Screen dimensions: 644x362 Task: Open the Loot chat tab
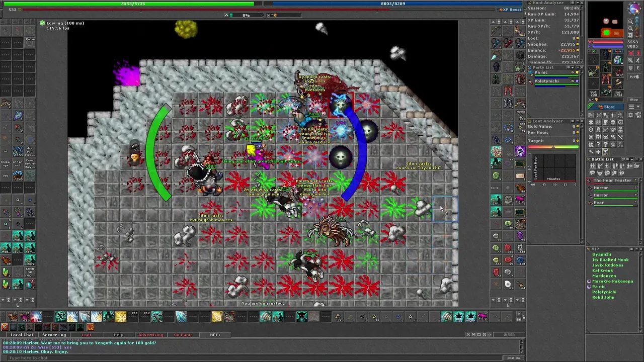tap(87, 335)
